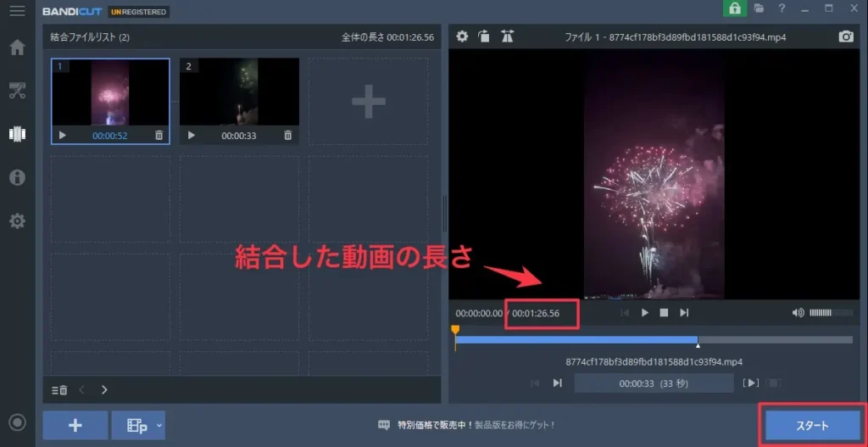Open Settings gear in sidebar
This screenshot has width=868, height=447.
coord(17,221)
